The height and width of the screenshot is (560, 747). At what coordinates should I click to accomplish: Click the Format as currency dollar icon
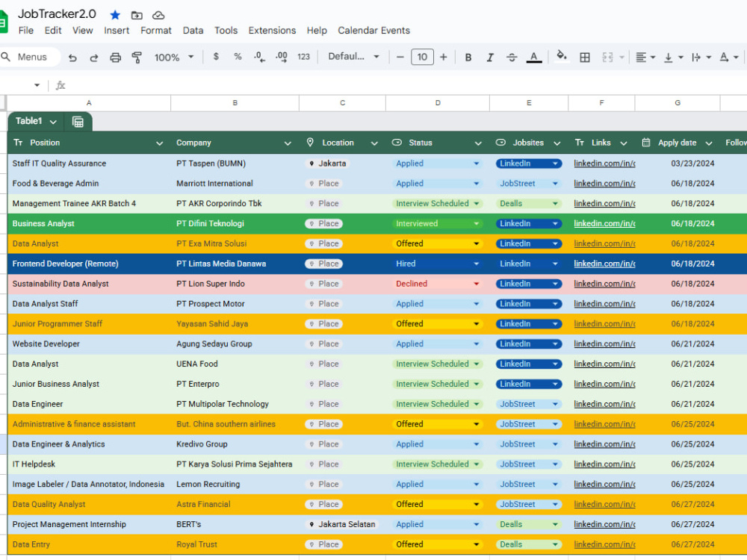(216, 57)
